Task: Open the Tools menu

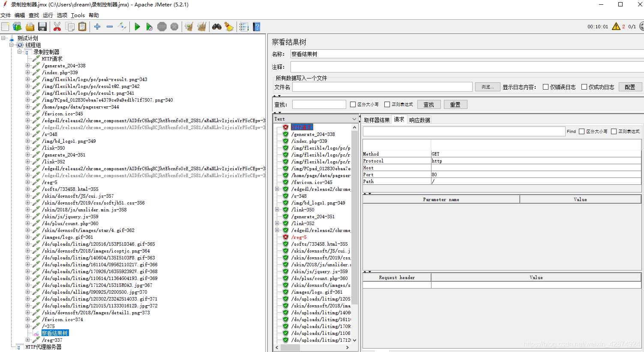Action: click(x=78, y=15)
